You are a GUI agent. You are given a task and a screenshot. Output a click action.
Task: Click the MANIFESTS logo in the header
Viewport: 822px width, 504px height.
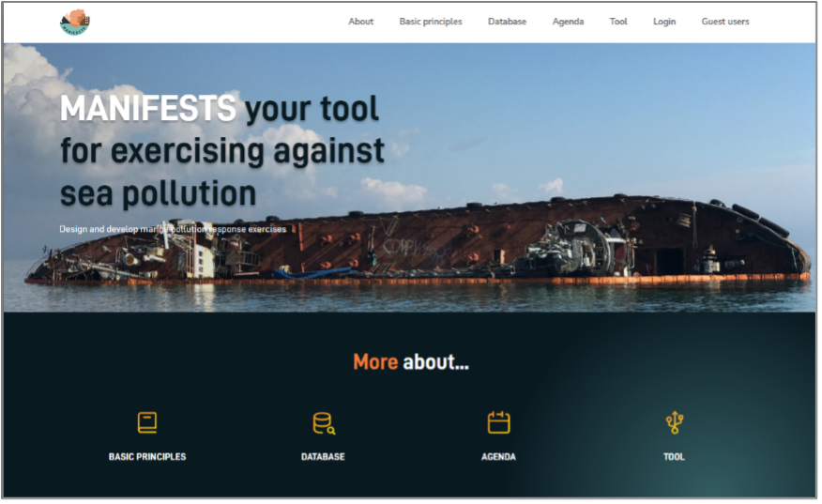click(74, 23)
